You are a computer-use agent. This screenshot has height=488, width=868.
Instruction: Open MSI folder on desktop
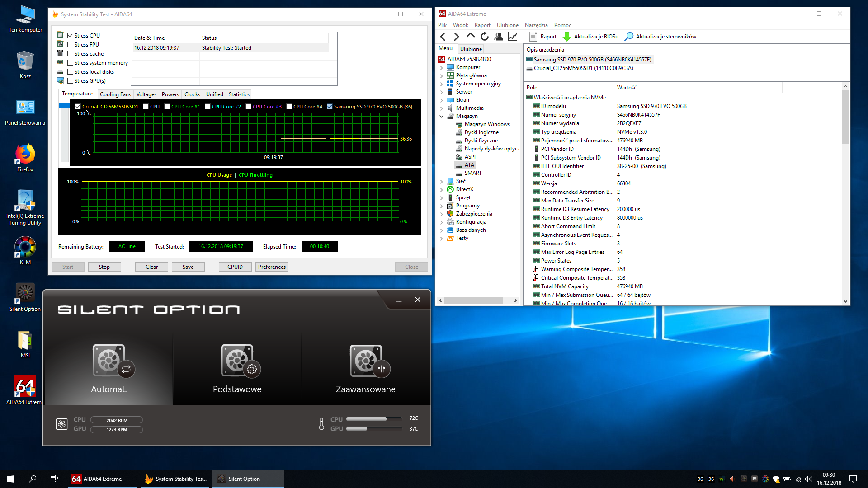25,344
